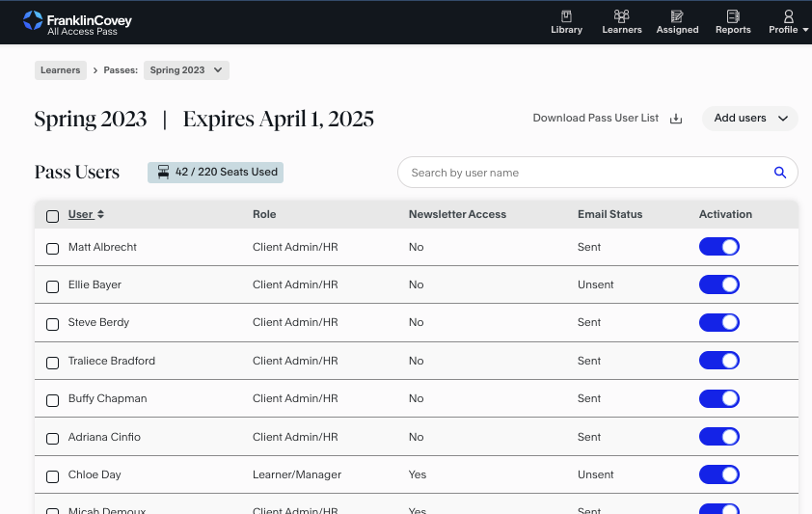This screenshot has height=514, width=812.
Task: Open Traliece Bradford's user name
Action: coord(111,361)
